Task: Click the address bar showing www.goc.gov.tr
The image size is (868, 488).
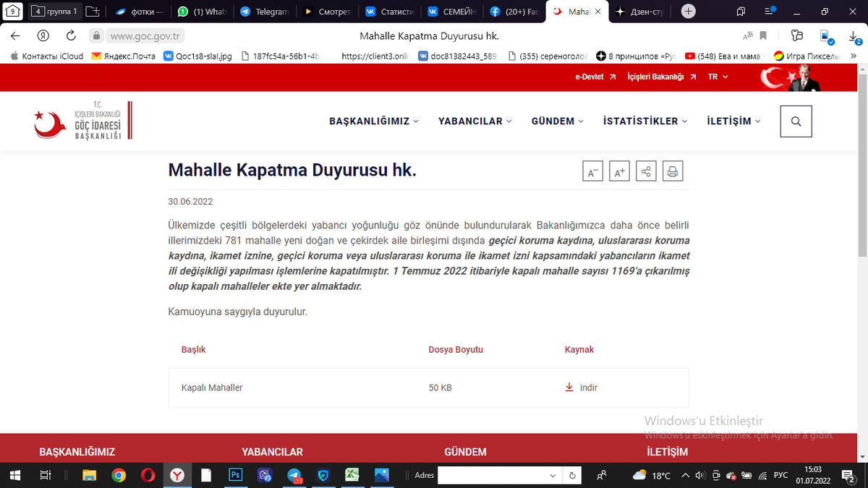Action: click(145, 34)
